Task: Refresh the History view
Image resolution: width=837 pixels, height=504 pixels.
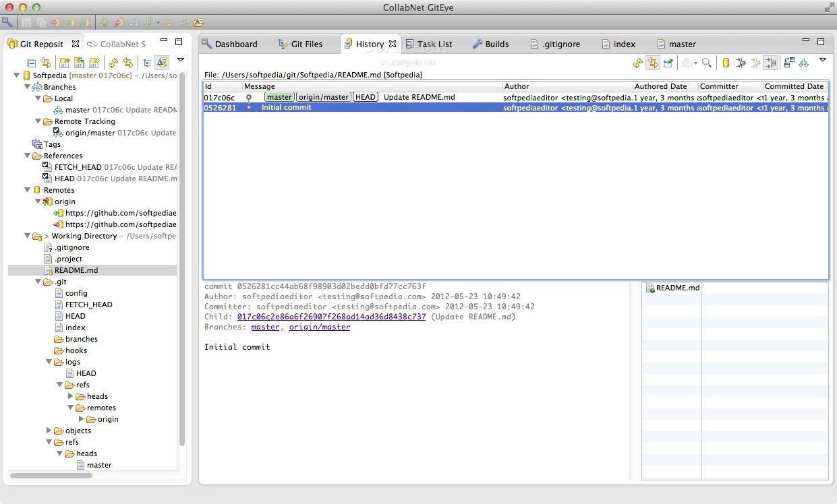Action: [x=637, y=63]
